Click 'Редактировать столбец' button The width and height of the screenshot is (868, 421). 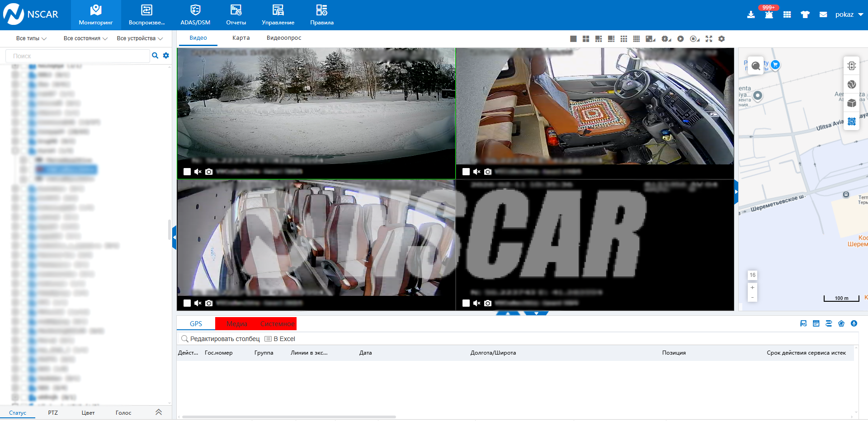(221, 339)
